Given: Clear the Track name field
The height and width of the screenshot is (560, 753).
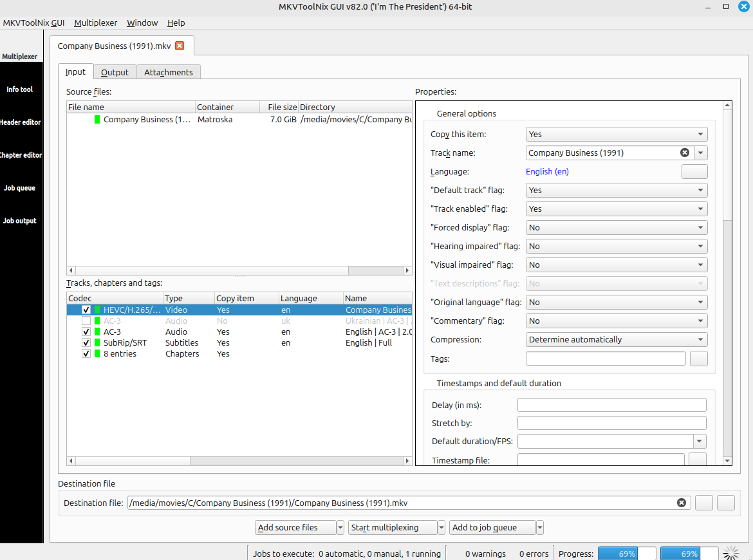Looking at the screenshot, I should tap(685, 153).
